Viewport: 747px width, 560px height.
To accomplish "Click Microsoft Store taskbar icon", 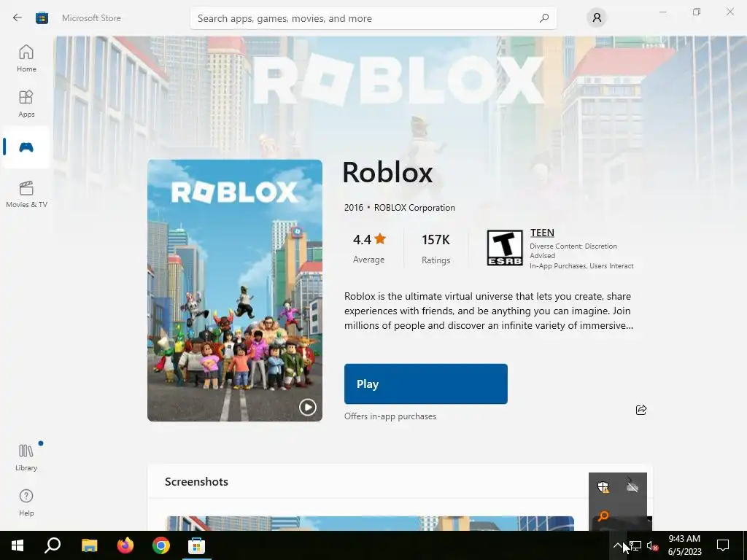I will tap(196, 545).
